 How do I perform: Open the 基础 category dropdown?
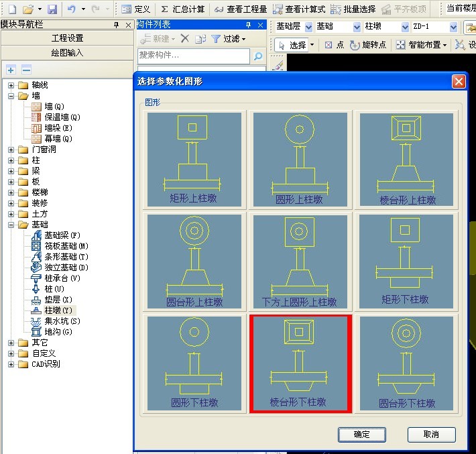click(357, 27)
